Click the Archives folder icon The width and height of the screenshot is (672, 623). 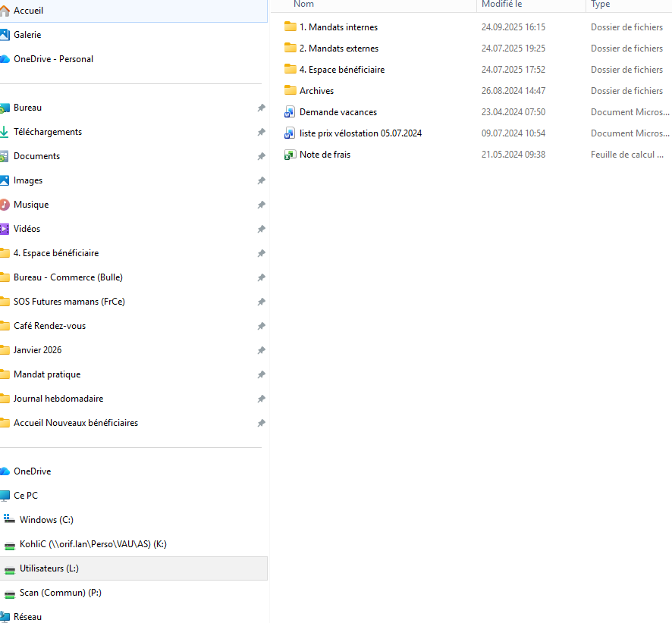point(290,91)
